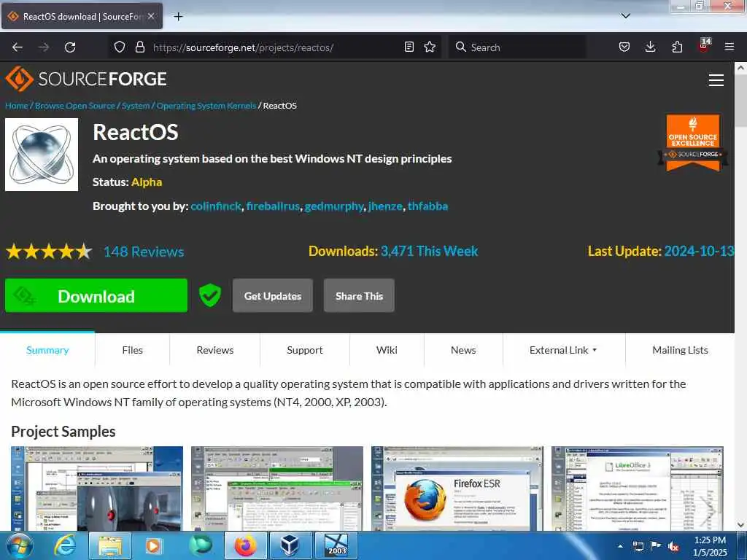
Task: Open the Firefox ESR sample thumbnail
Action: tap(457, 489)
